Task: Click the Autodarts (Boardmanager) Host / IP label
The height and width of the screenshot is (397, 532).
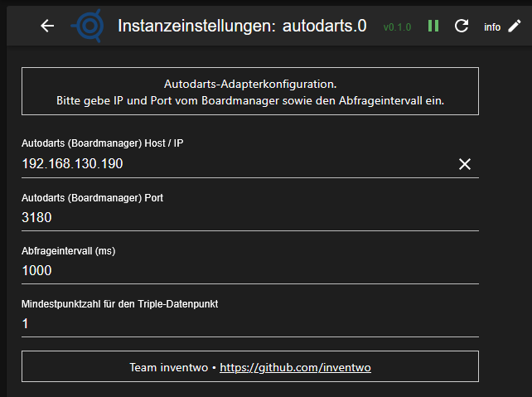Action: [102, 143]
